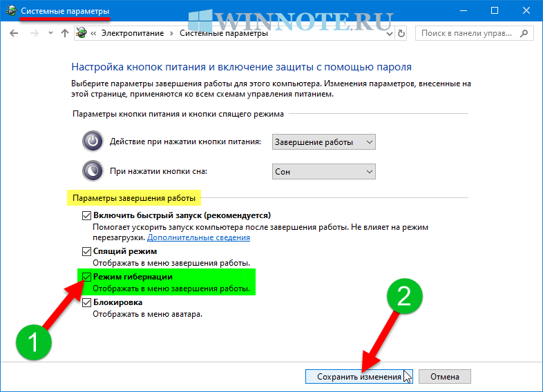Screen dimensions: 543x392
Task: Click the search magnifier icon
Action: [524, 33]
